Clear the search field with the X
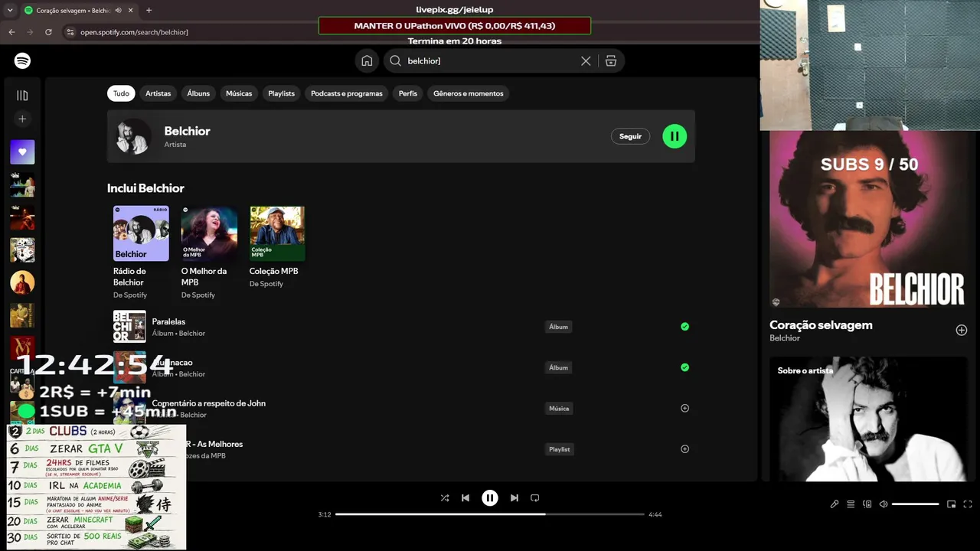 (x=586, y=60)
